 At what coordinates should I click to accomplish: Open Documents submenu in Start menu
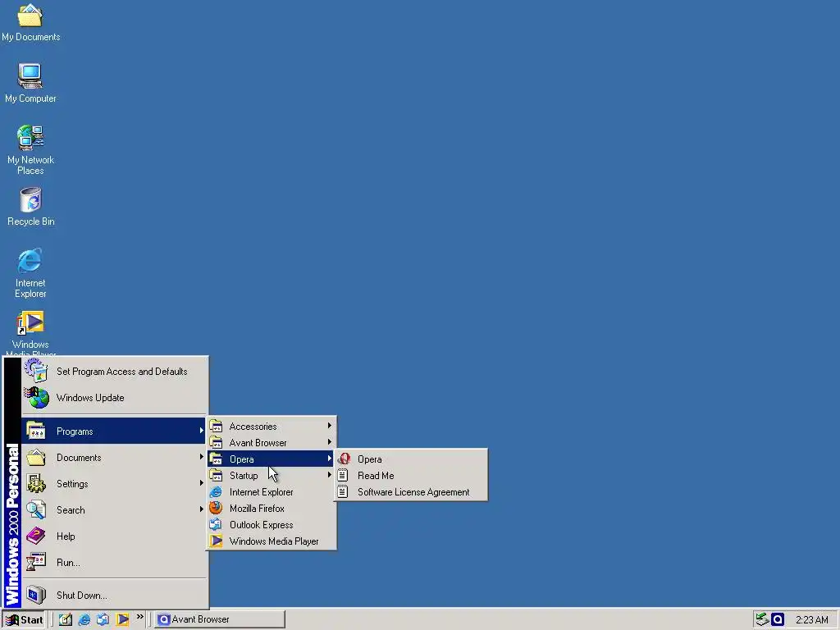click(115, 458)
